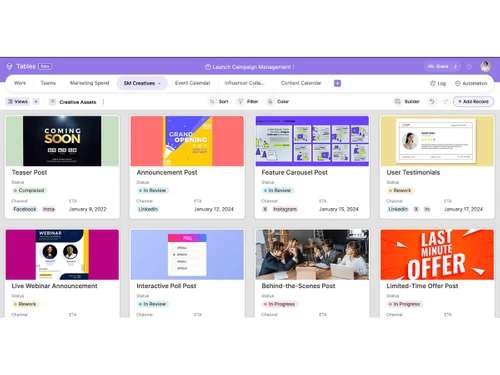
Task: Click the Feature Carousel Post title
Action: 295,172
